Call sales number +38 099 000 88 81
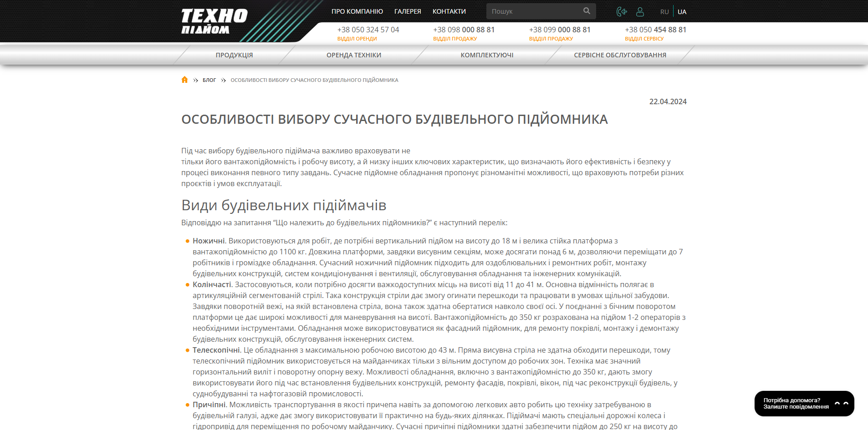Image resolution: width=868 pixels, height=430 pixels. 560,30
